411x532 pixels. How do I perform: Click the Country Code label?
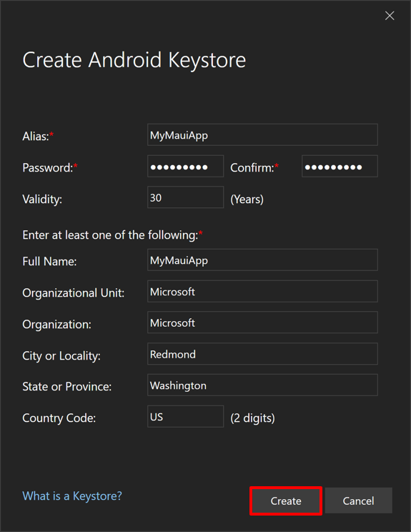click(x=59, y=418)
